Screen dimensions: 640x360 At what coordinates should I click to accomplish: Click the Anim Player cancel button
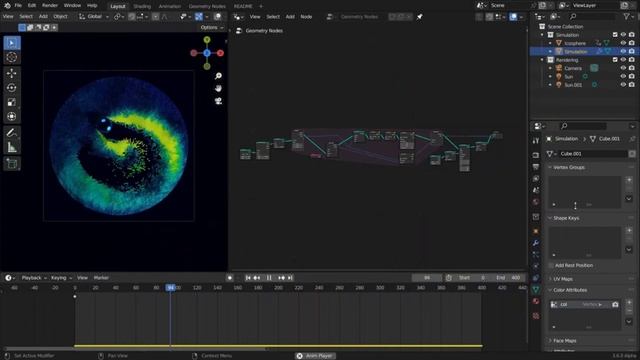pyautogui.click(x=299, y=356)
